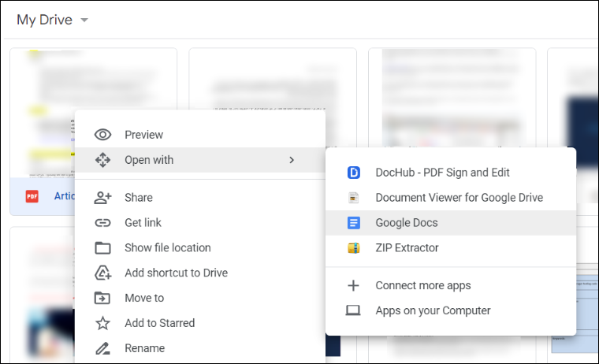Choose Apps on your Computer

451,310
